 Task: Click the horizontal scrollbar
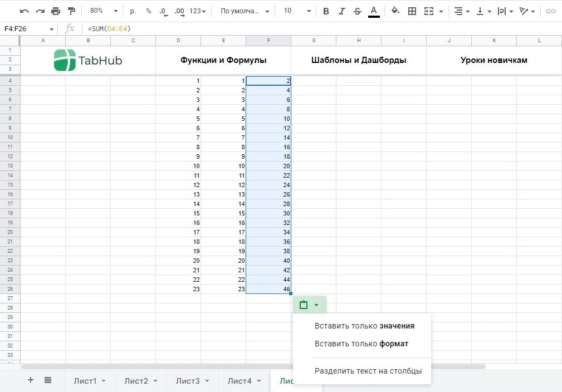[253, 366]
